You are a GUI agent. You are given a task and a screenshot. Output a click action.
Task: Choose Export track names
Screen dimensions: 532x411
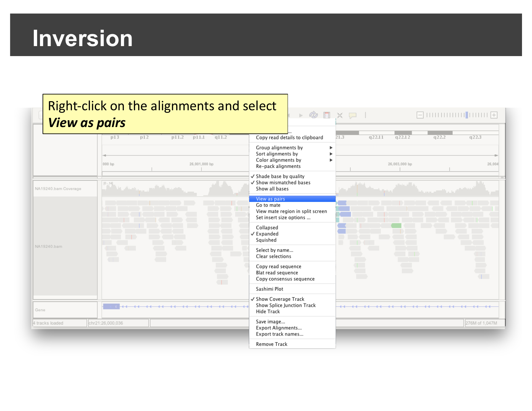[x=292, y=334]
